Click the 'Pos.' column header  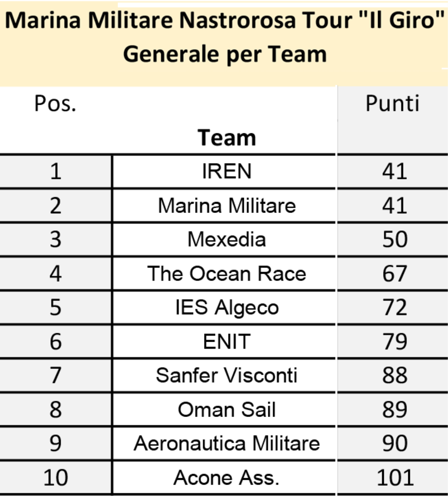tap(56, 104)
